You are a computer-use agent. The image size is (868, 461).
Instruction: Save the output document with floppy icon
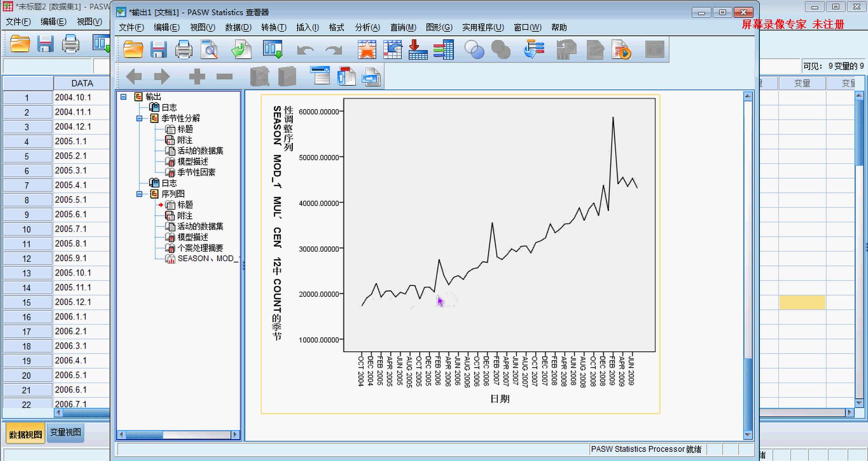pyautogui.click(x=158, y=49)
